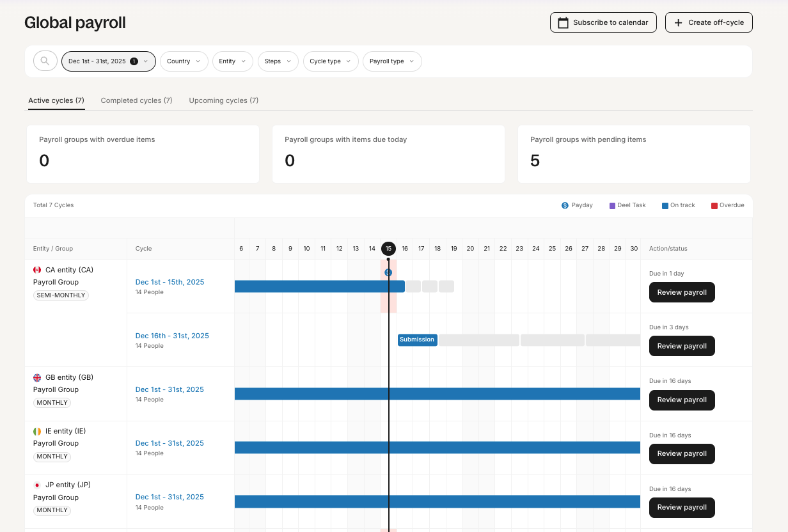Click the blue On track legend swatch

665,206
